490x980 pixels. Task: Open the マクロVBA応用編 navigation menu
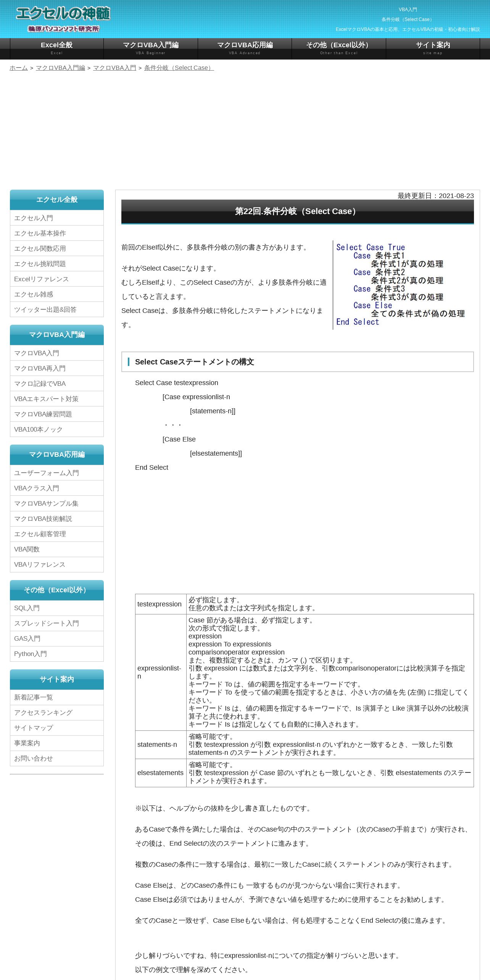coord(245,48)
